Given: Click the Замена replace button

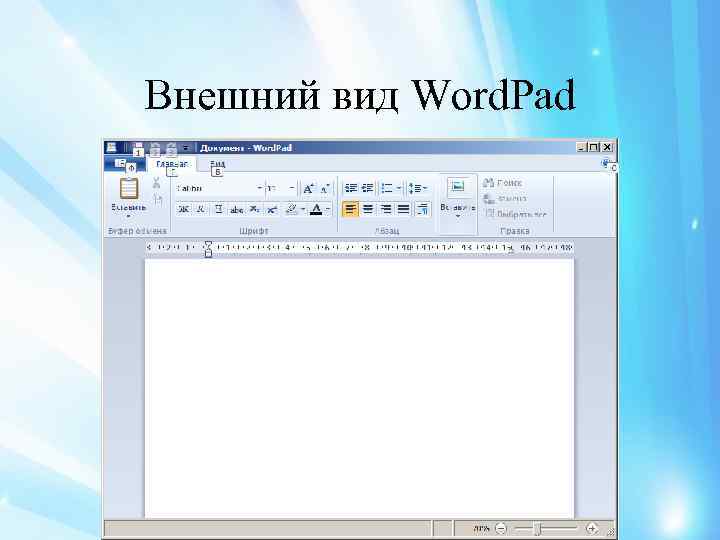Looking at the screenshot, I should 505,198.
